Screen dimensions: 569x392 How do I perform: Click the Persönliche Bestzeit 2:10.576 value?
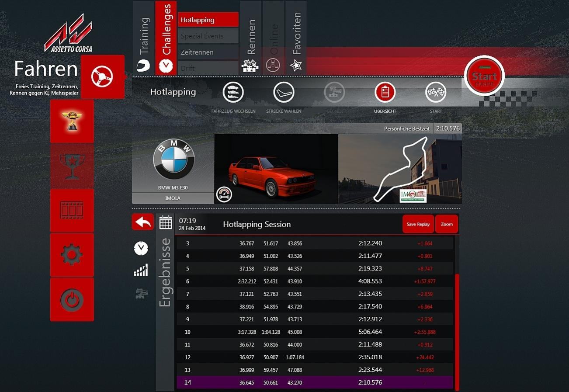tap(448, 128)
